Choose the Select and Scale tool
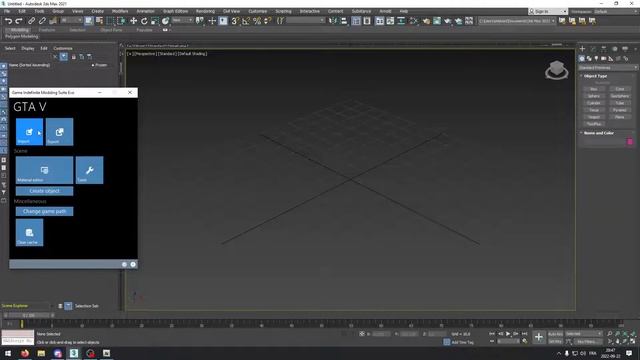The height and width of the screenshot is (360, 640). click(155, 21)
